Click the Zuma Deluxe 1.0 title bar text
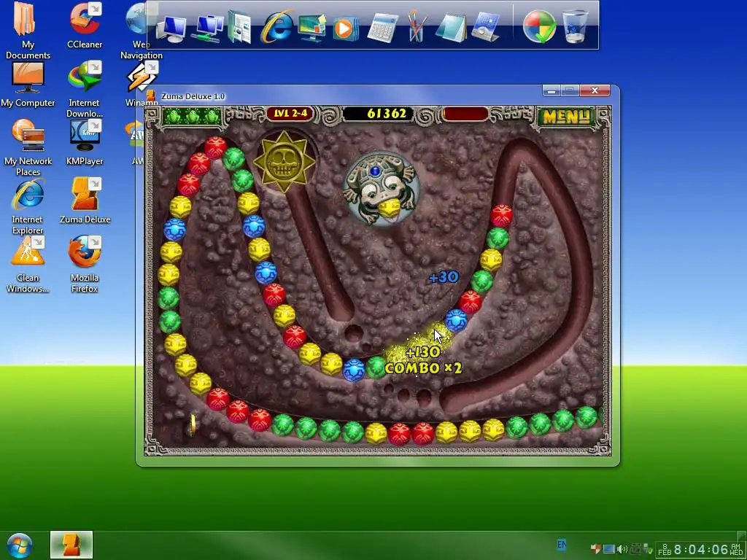The image size is (747, 560). tap(193, 96)
